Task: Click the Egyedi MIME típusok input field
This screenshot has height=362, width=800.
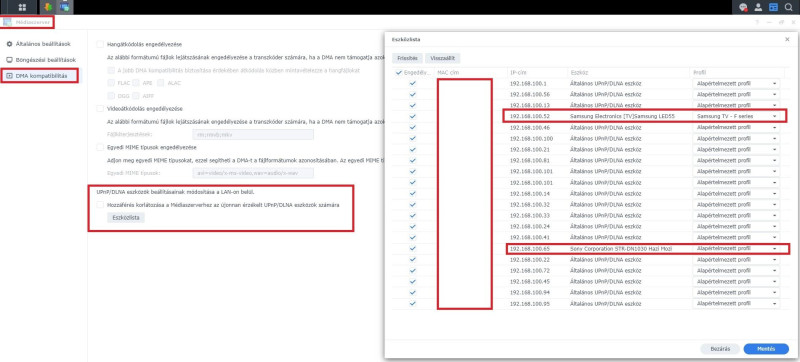Action: click(253, 173)
